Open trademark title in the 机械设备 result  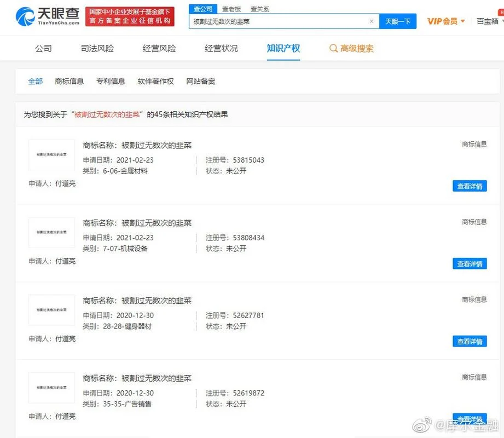click(157, 223)
